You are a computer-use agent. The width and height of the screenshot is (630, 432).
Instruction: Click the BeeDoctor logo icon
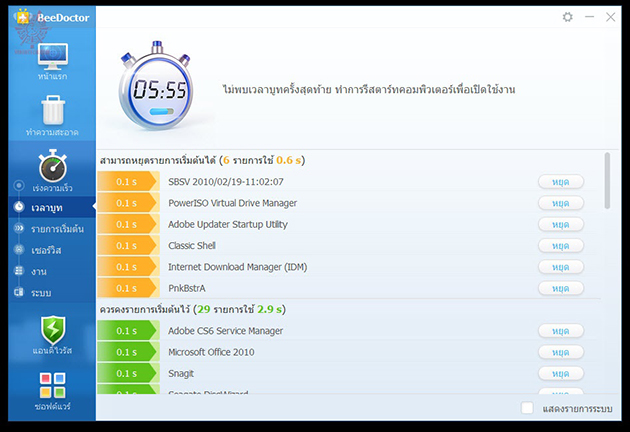pos(24,17)
